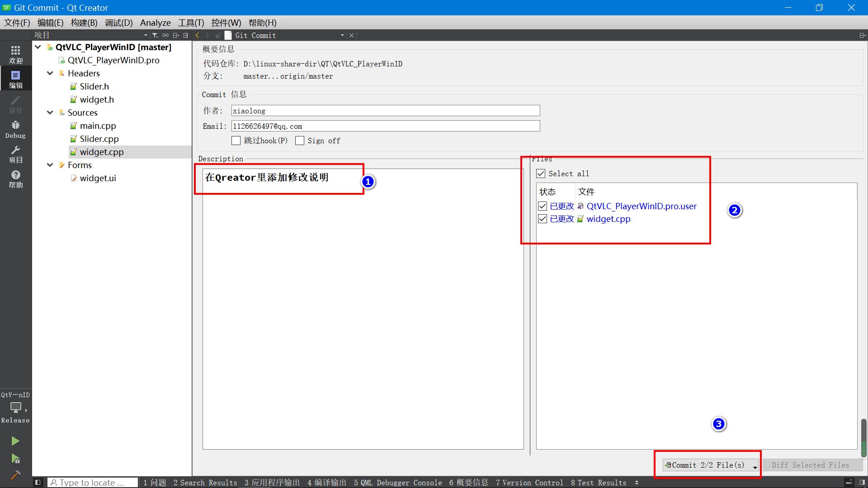Collapse the Forms folder

click(x=50, y=165)
